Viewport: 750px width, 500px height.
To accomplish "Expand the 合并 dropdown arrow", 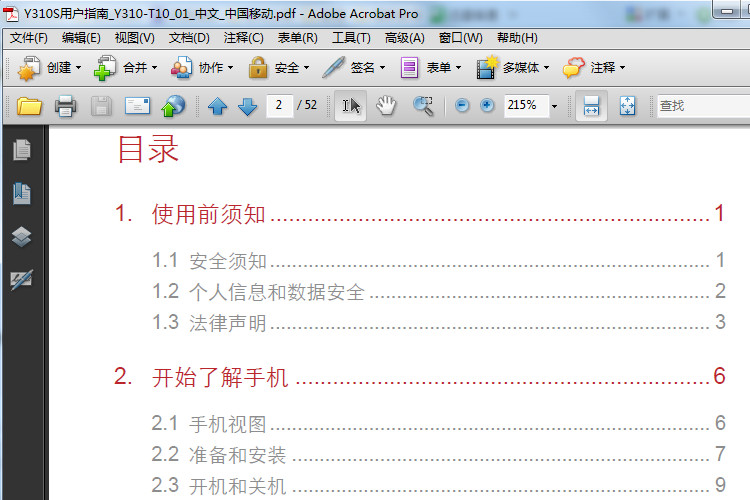I will [x=154, y=68].
